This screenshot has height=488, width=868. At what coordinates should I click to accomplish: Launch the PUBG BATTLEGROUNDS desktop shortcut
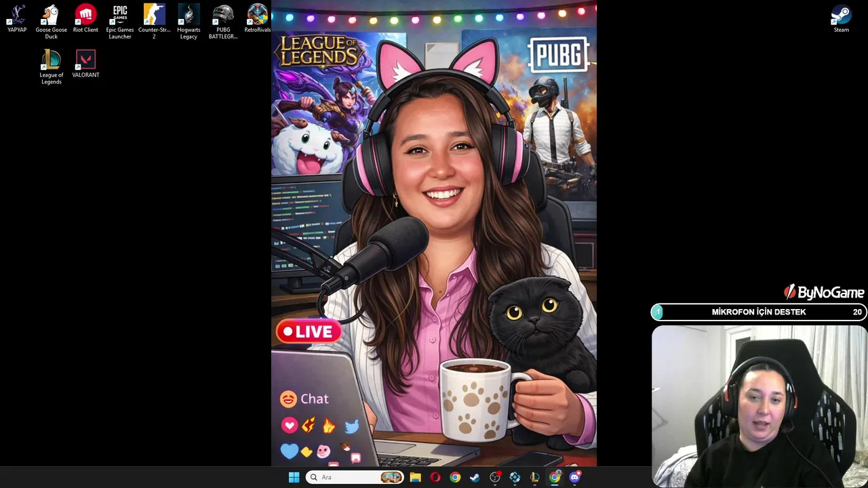[223, 22]
